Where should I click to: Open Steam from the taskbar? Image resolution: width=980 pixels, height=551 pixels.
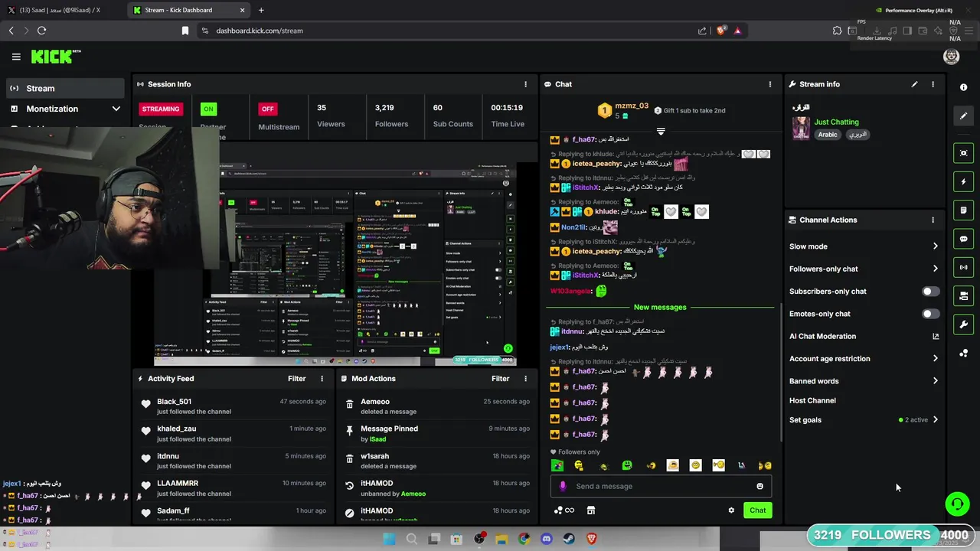pos(569,539)
